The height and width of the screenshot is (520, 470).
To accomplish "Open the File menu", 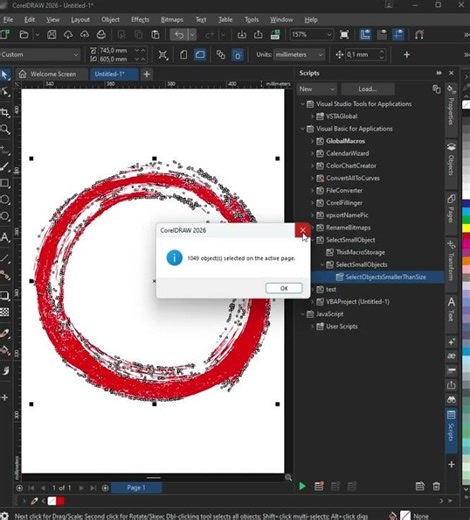I will pos(8,20).
